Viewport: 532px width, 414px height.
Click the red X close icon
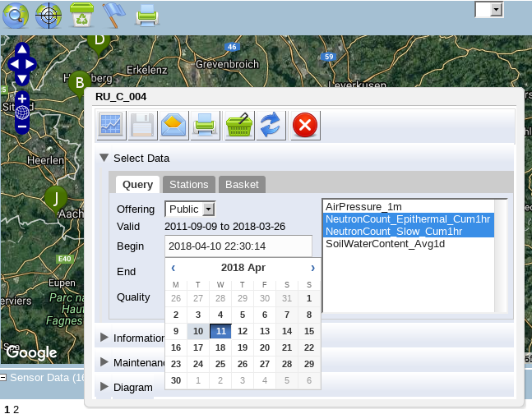point(305,126)
